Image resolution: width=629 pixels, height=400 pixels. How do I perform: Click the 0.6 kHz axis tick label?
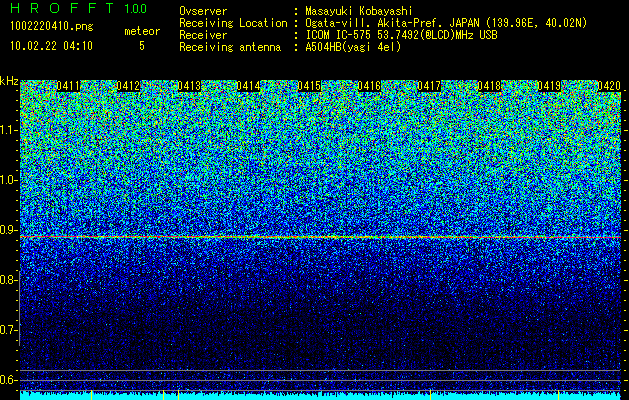[9, 380]
